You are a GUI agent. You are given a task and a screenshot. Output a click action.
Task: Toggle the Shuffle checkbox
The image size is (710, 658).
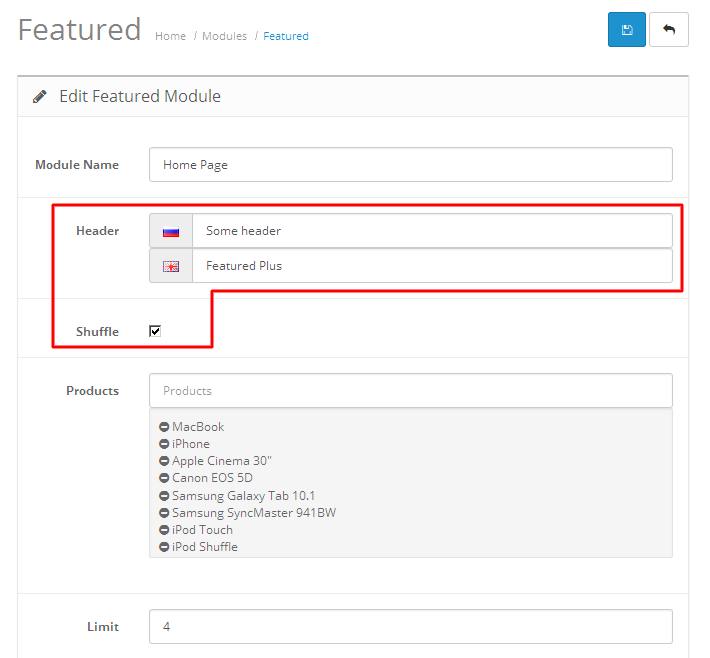pos(155,331)
